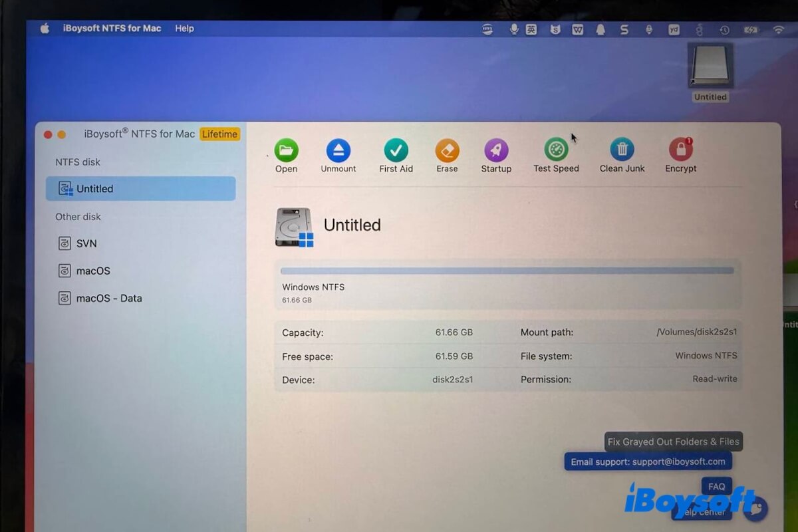
Task: Run First Aid via the checkmark icon
Action: [x=396, y=150]
